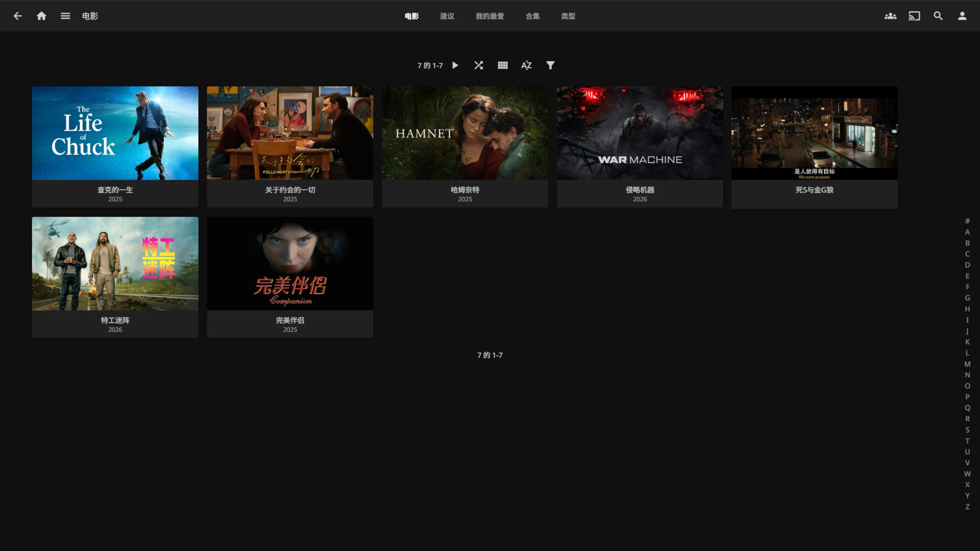This screenshot has height=551, width=980.
Task: Click the back arrow icon
Action: pos(18,16)
